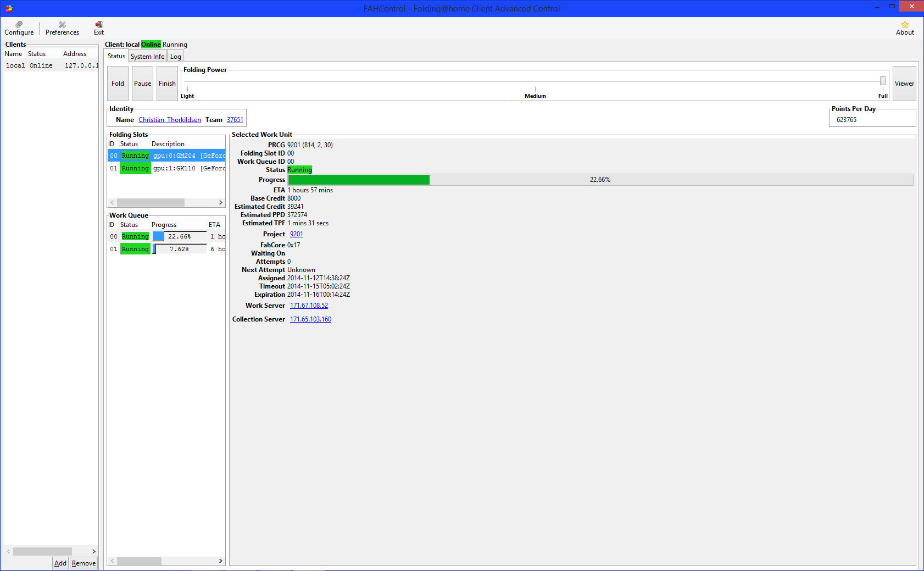Viewport: 924px width, 571px height.
Task: Click the Fold button
Action: click(118, 84)
